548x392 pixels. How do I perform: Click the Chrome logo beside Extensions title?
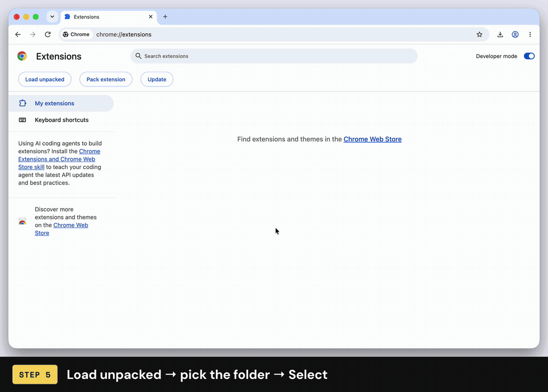[22, 56]
